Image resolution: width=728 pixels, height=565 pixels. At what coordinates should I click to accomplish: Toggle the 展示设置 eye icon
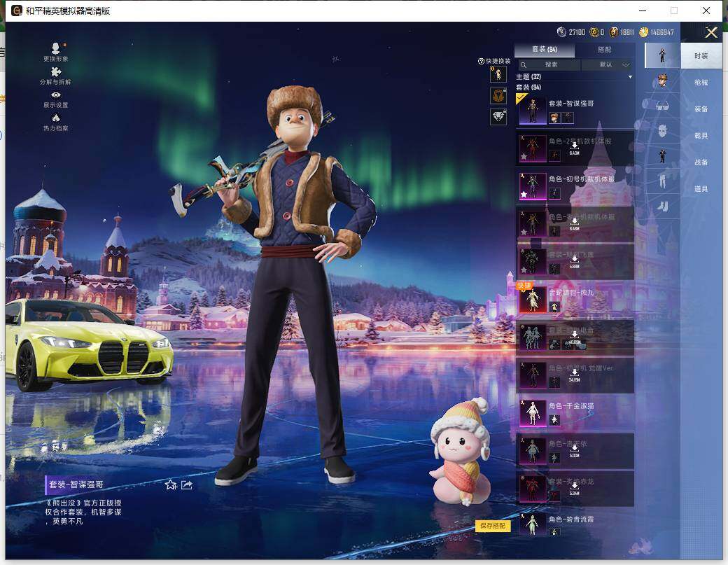56,95
